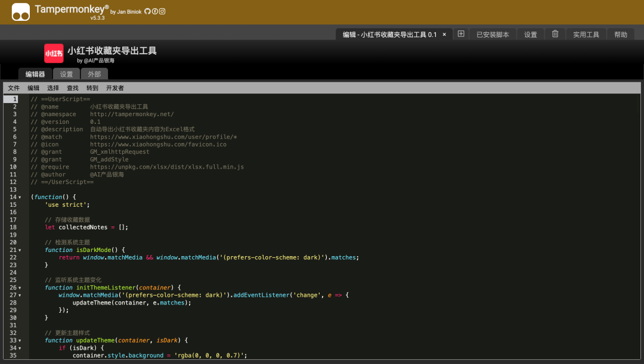Click 'initThemeListener' function name

pyautogui.click(x=106, y=288)
